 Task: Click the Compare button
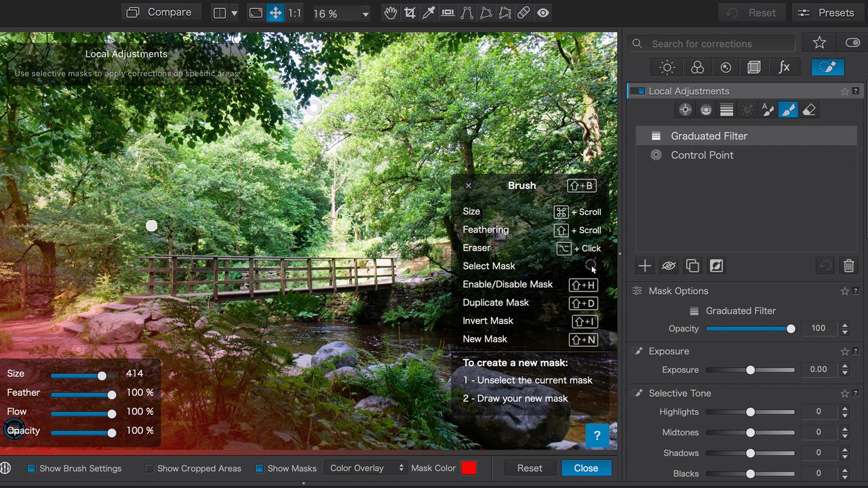coord(161,12)
